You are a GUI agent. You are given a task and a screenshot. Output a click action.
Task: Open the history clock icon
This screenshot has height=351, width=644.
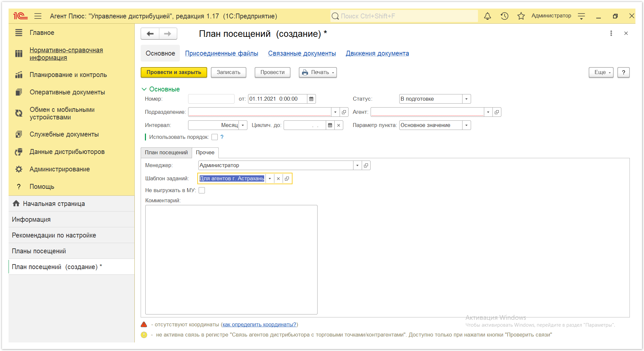pos(504,16)
